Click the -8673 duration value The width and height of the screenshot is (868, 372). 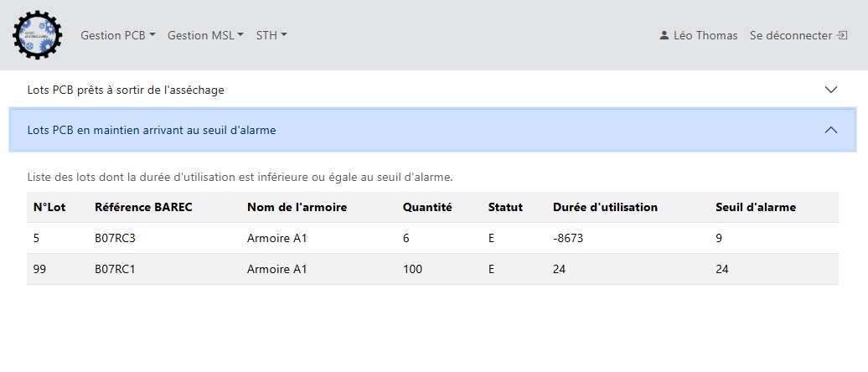coord(567,238)
